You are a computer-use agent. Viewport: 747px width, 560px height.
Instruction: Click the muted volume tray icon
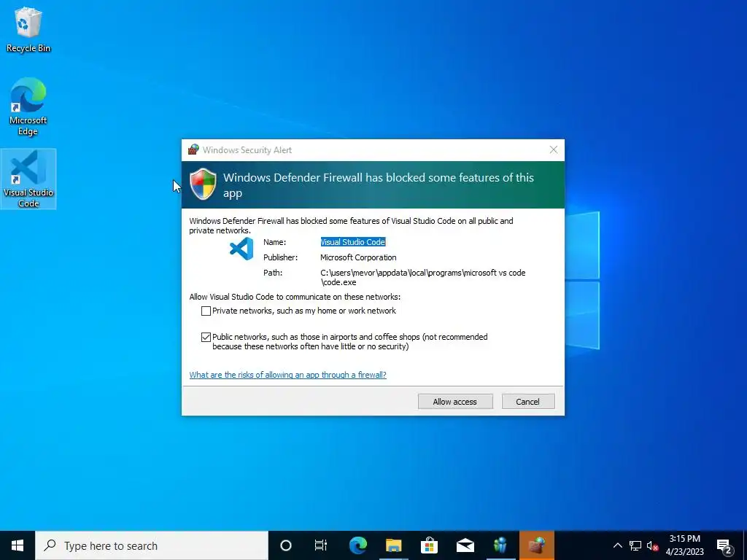coord(652,546)
